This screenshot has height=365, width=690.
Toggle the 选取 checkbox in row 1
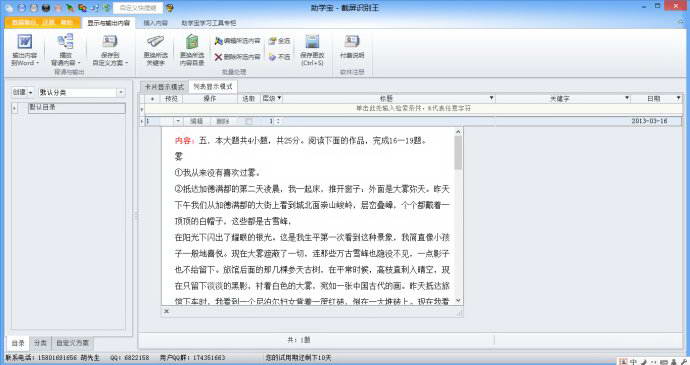tap(249, 121)
